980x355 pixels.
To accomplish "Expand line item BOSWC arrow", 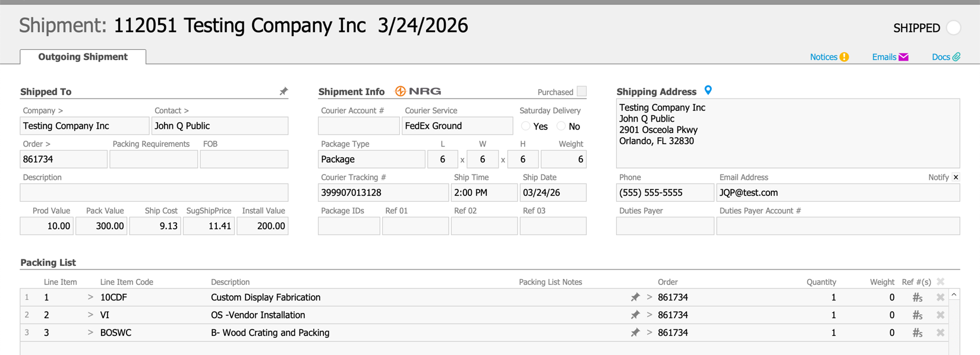I will (x=90, y=333).
